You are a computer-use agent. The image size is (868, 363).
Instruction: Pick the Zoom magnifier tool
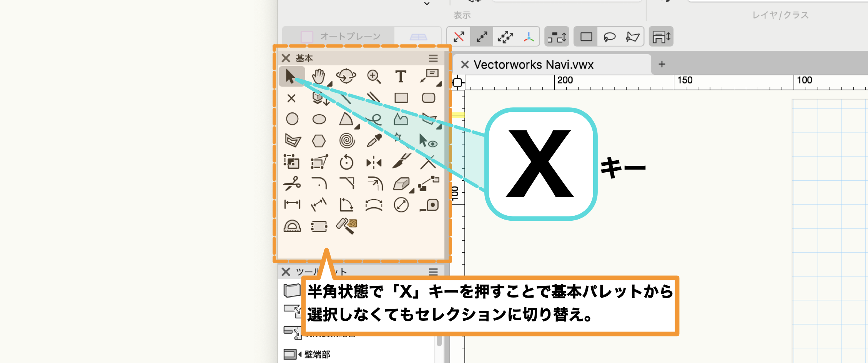tap(374, 77)
